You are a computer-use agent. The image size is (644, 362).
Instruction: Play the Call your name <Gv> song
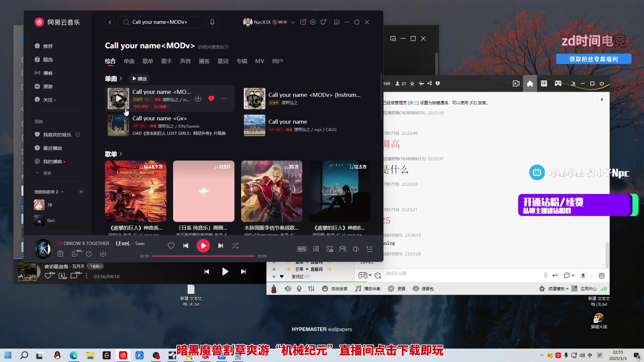(x=118, y=125)
